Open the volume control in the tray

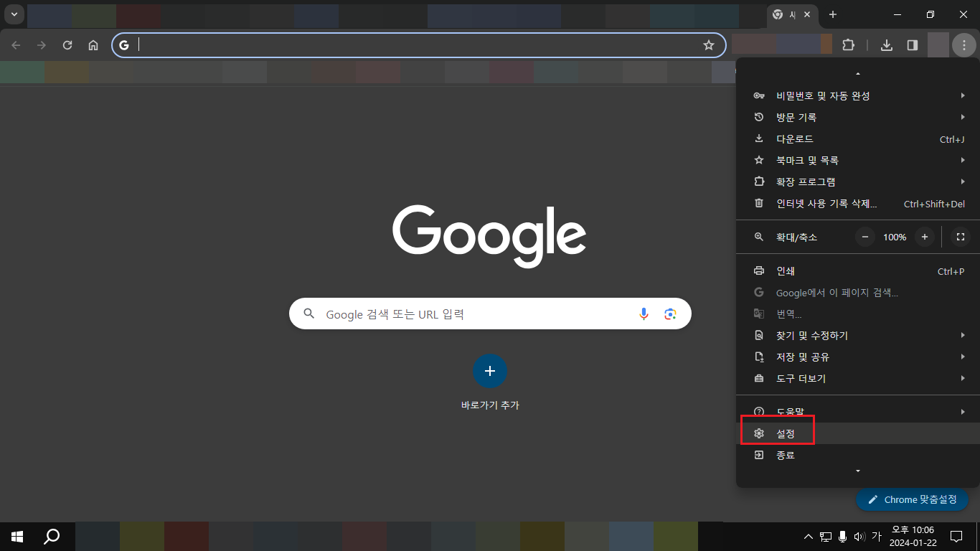point(859,537)
